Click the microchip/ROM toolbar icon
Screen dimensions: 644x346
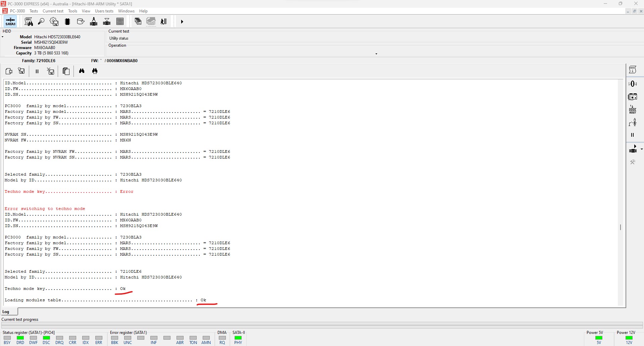[67, 21]
